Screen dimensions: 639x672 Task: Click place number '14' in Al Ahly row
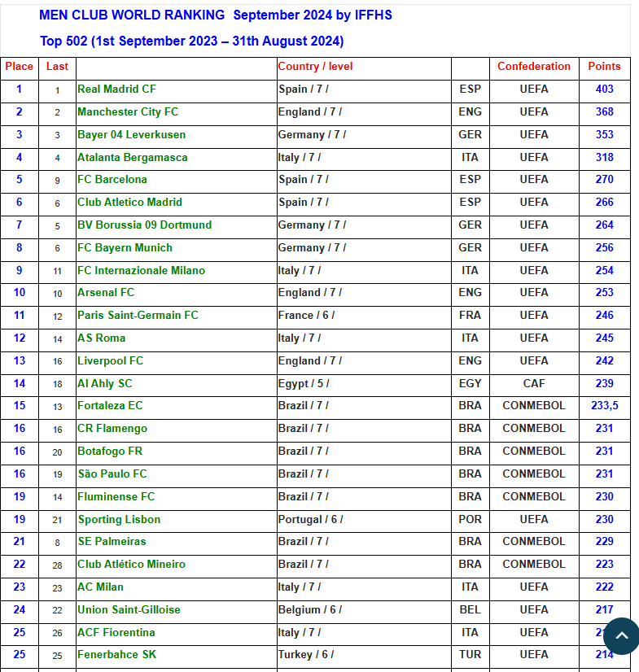(20, 383)
